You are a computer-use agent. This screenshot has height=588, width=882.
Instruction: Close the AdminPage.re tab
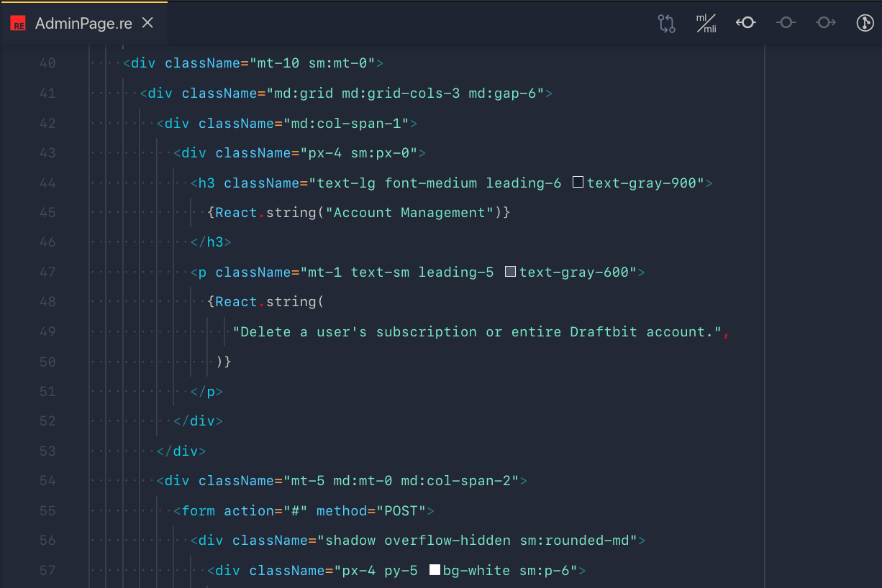[147, 23]
